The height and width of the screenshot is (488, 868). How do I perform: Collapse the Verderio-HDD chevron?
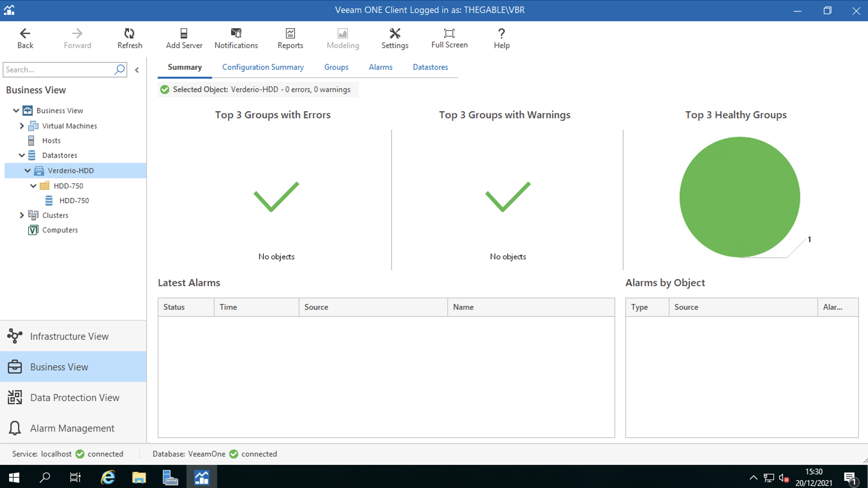28,170
